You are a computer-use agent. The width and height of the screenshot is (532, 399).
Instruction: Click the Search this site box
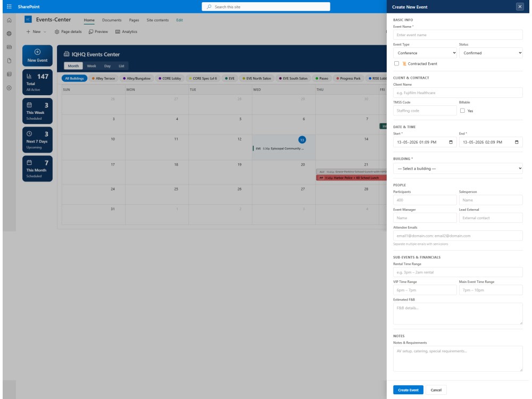[265, 7]
